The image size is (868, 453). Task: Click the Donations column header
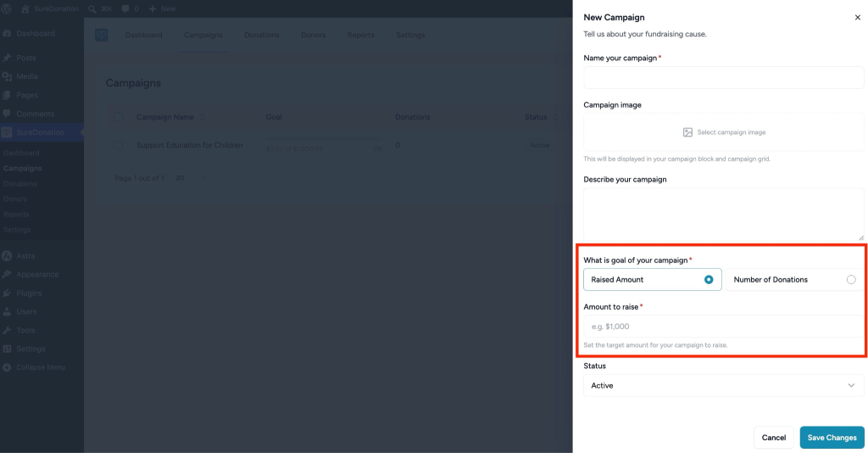point(413,117)
